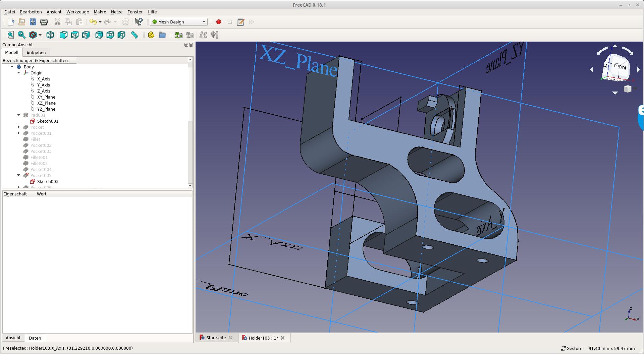Click the Execute macro play icon
The width and height of the screenshot is (644, 354).
pyautogui.click(x=252, y=22)
